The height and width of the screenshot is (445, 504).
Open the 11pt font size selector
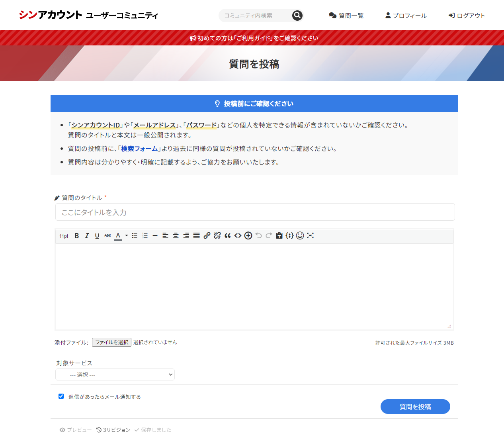pyautogui.click(x=64, y=236)
